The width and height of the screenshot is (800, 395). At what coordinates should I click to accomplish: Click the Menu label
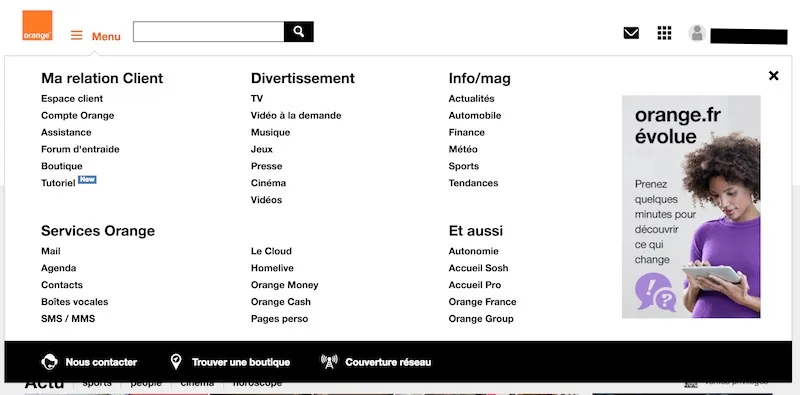(106, 36)
